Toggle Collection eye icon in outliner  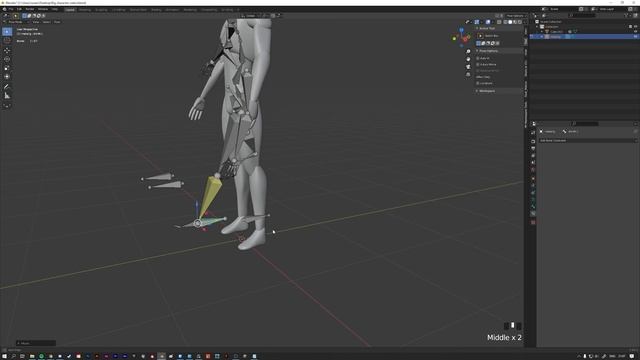pyautogui.click(x=635, y=27)
